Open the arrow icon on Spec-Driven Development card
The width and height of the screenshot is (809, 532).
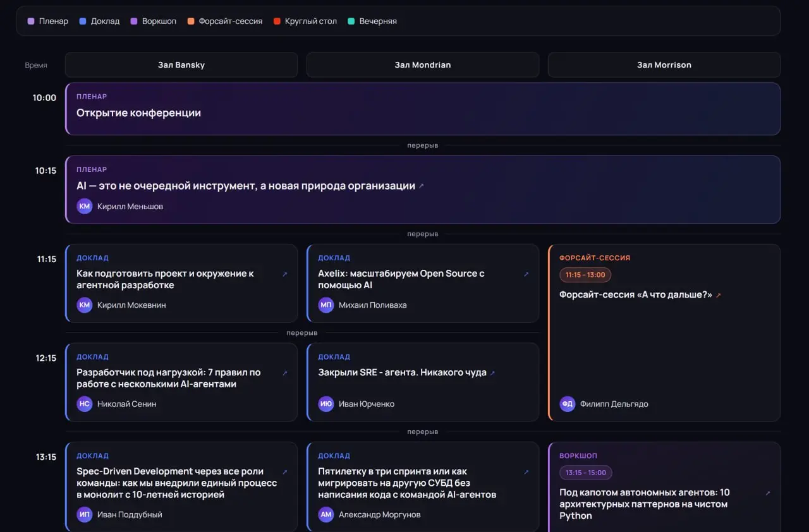click(285, 472)
